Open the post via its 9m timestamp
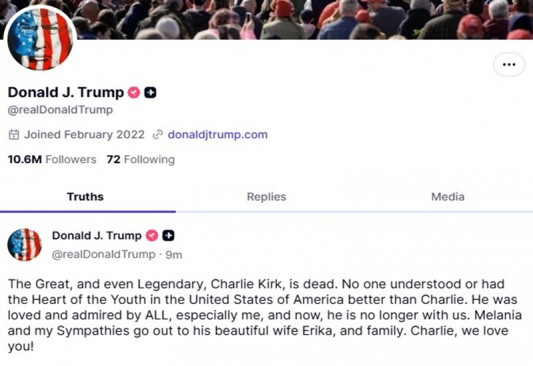Viewport: 533px width, 366px height. 174,255
